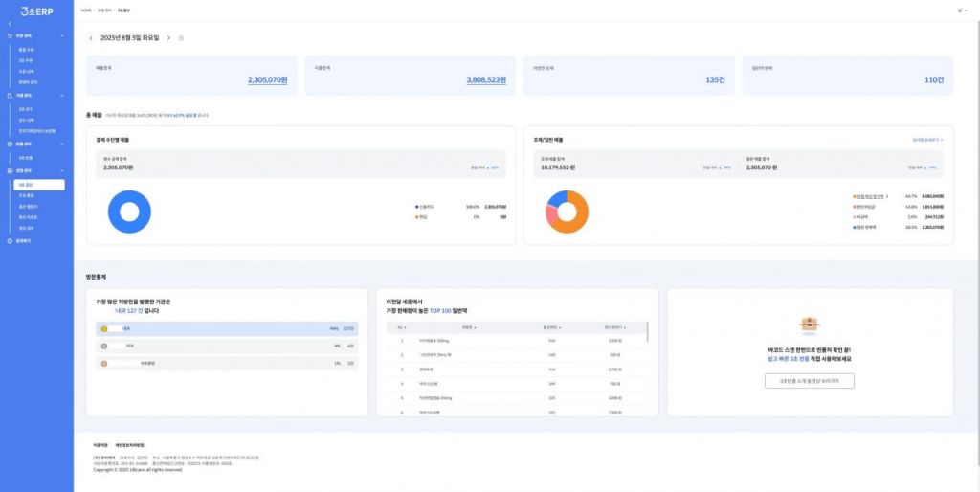
Task: Collapse the 거래 관리 sidebar section
Action: (61, 96)
